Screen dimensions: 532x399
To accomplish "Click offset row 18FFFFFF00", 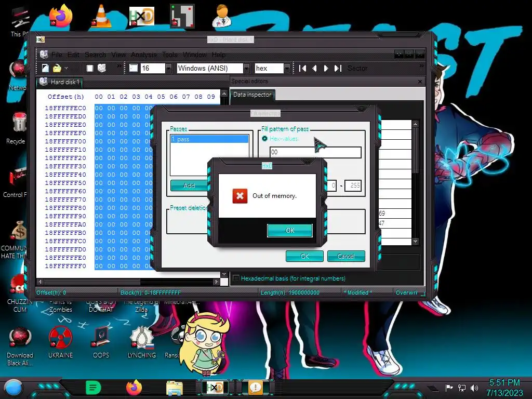I will tap(65, 141).
